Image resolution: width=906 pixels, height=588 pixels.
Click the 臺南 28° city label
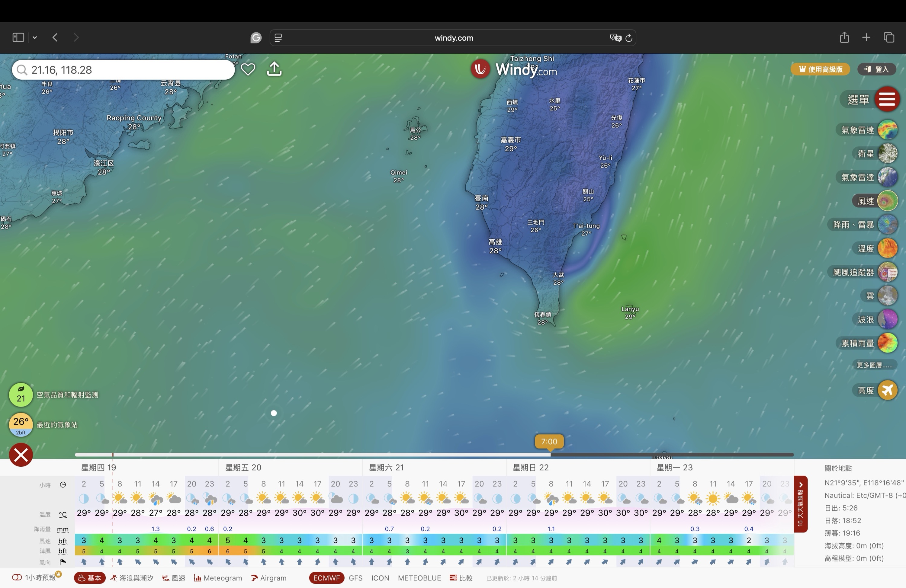click(x=481, y=203)
